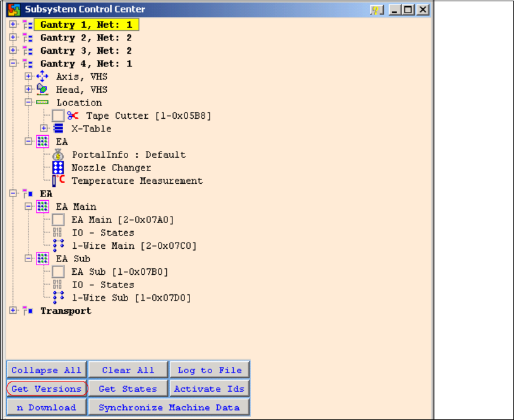
Task: Click the Get Versions button
Action: pyautogui.click(x=47, y=389)
